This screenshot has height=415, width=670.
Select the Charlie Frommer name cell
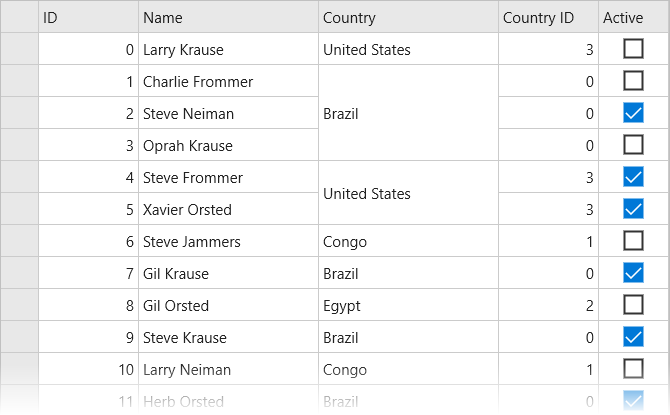(x=228, y=81)
